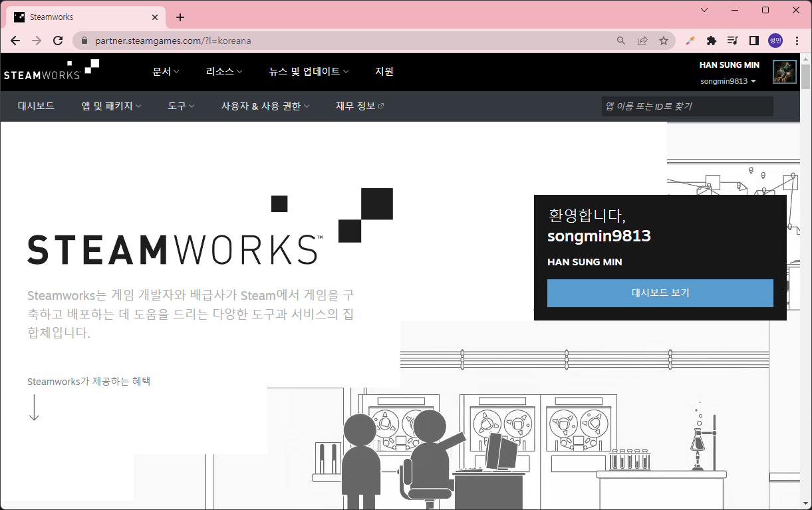Open the Chrome three-dot menu
This screenshot has width=812, height=510.
(797, 41)
